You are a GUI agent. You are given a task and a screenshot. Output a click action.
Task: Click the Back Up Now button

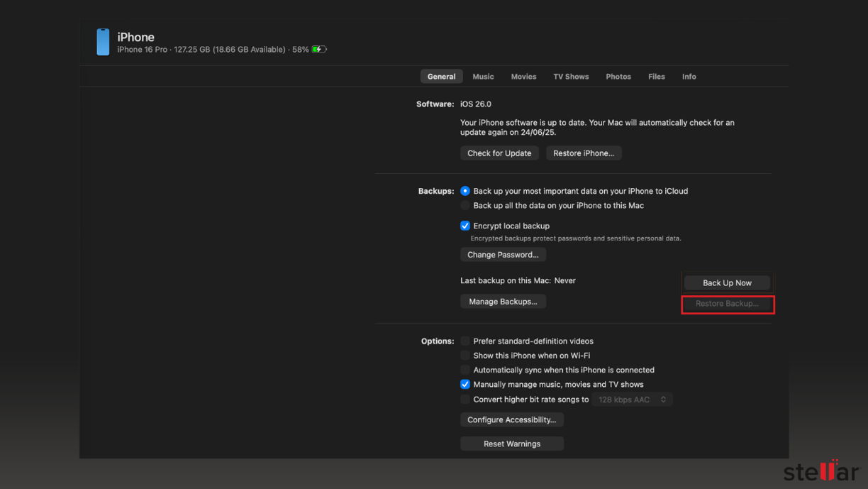pyautogui.click(x=727, y=282)
